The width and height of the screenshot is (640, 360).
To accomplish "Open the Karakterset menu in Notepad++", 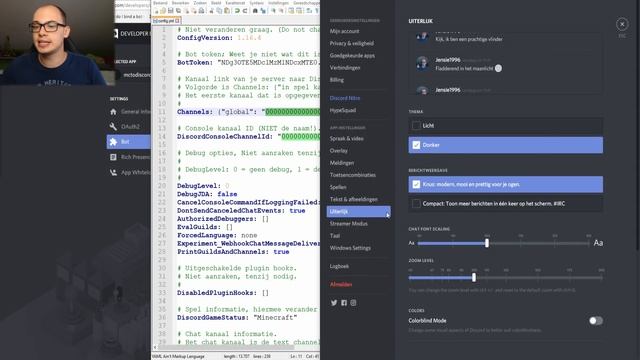I will point(235,3).
